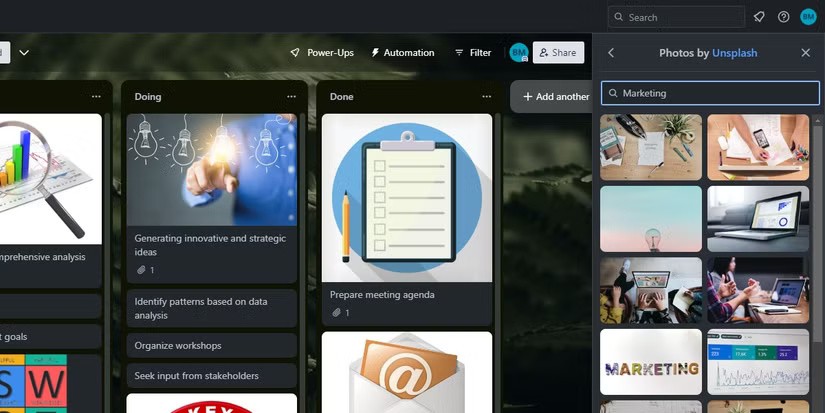Open the Power-Ups menu

[322, 53]
